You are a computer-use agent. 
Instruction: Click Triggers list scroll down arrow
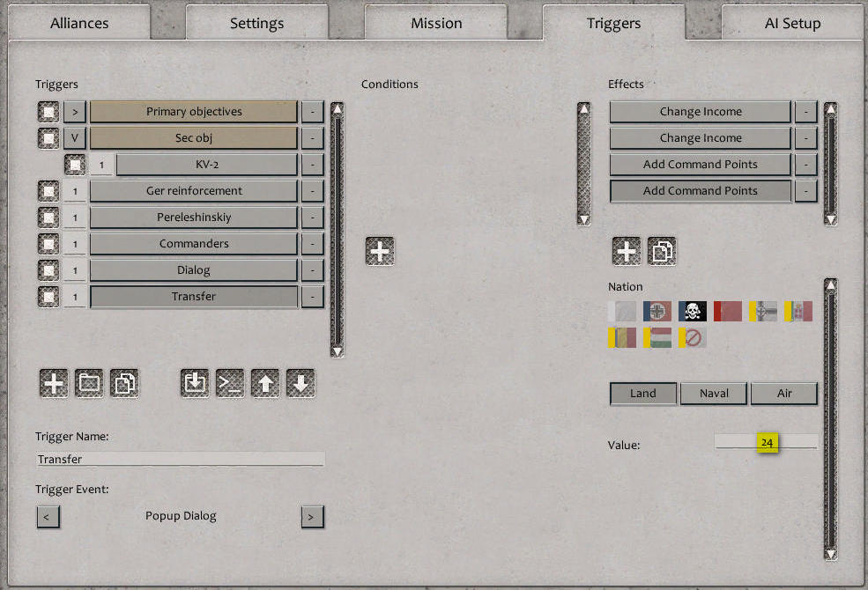338,351
